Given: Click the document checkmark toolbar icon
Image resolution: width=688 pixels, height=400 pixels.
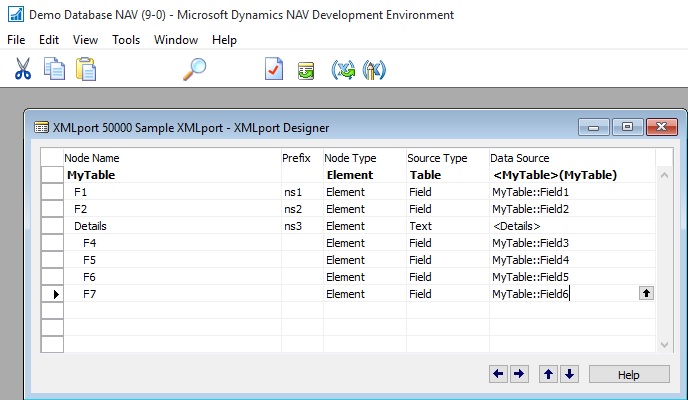Looking at the screenshot, I should click(274, 69).
